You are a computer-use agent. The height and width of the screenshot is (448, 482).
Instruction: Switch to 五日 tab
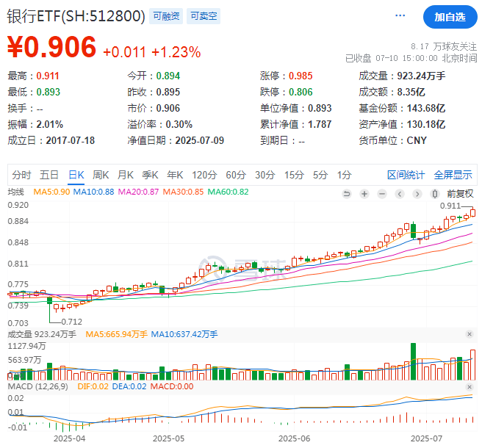pos(49,175)
